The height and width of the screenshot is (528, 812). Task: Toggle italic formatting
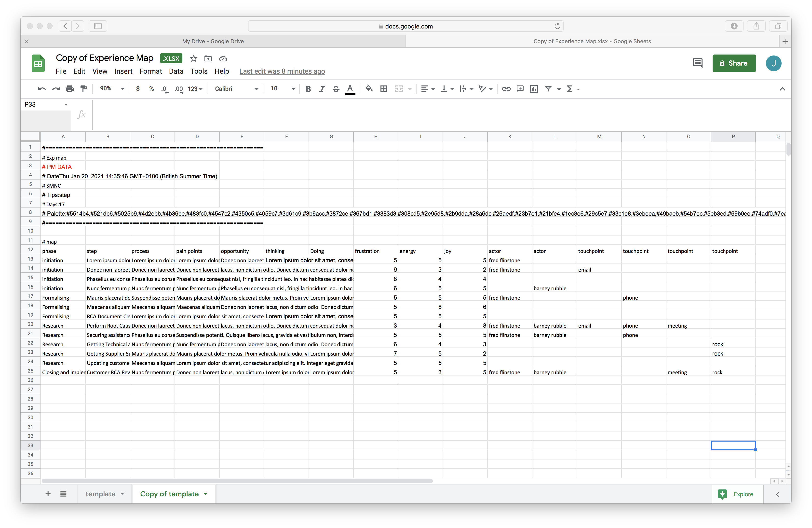322,89
